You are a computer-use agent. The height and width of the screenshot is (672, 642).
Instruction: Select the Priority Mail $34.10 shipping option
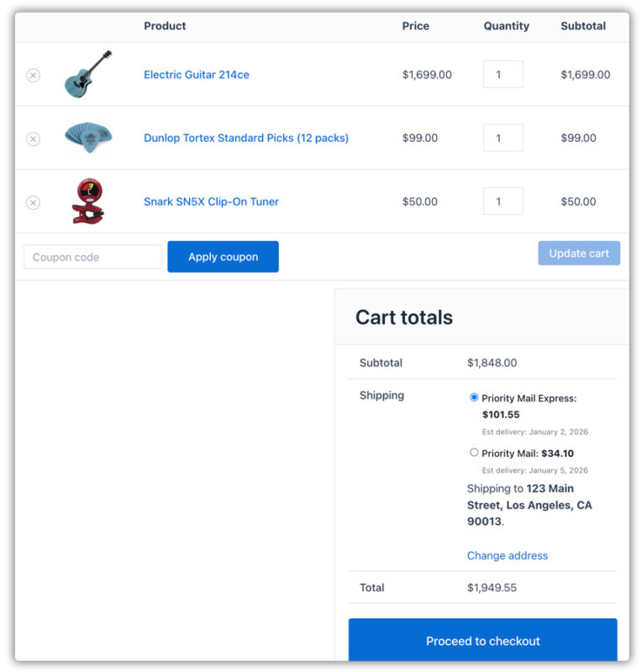click(x=473, y=453)
